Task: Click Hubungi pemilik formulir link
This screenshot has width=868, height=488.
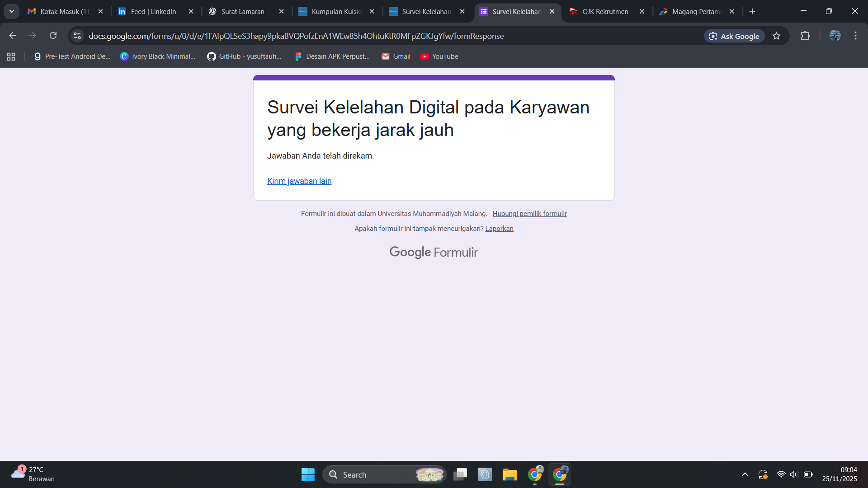Action: (529, 214)
